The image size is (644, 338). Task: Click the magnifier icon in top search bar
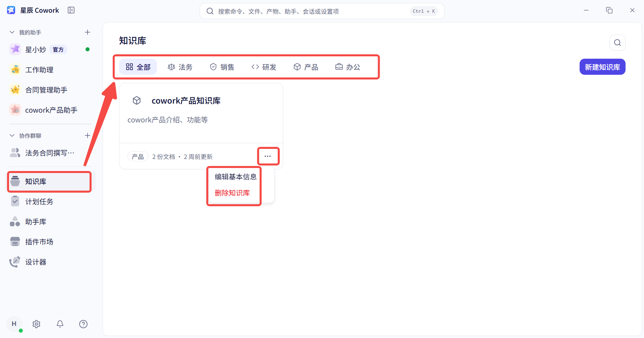coord(210,11)
